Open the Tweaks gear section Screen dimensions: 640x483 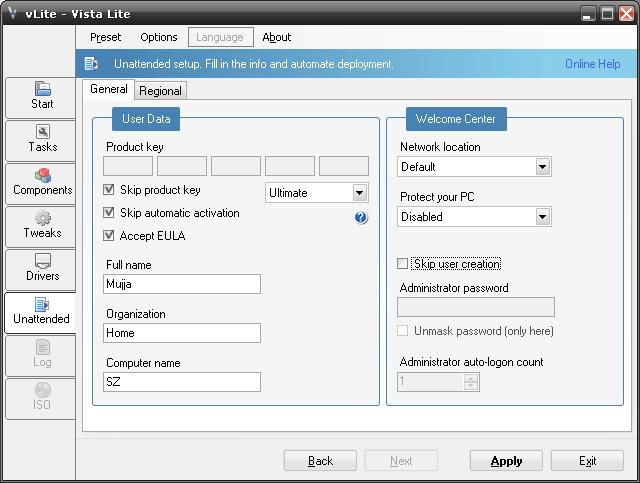pyautogui.click(x=41, y=226)
